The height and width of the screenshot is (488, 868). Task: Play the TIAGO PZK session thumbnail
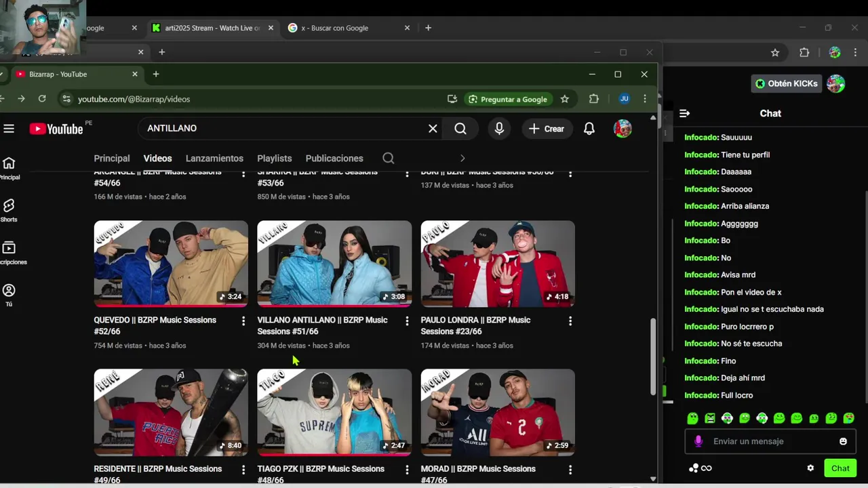334,412
